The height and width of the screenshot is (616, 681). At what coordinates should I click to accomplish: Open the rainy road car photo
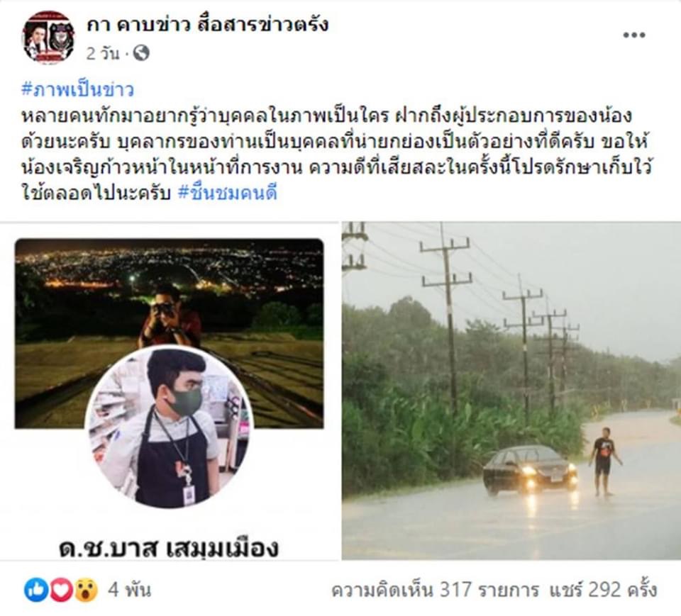511,391
